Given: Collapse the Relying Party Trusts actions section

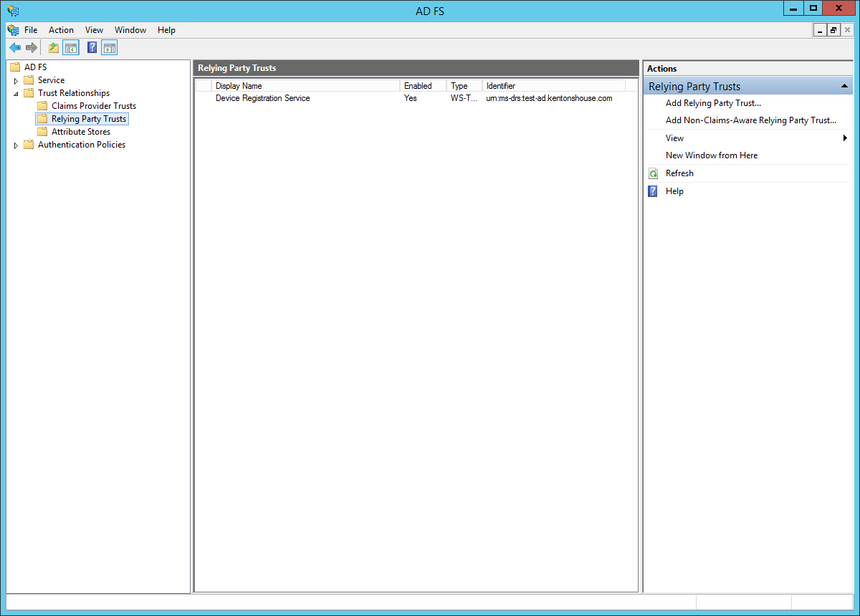Looking at the screenshot, I should (x=844, y=87).
